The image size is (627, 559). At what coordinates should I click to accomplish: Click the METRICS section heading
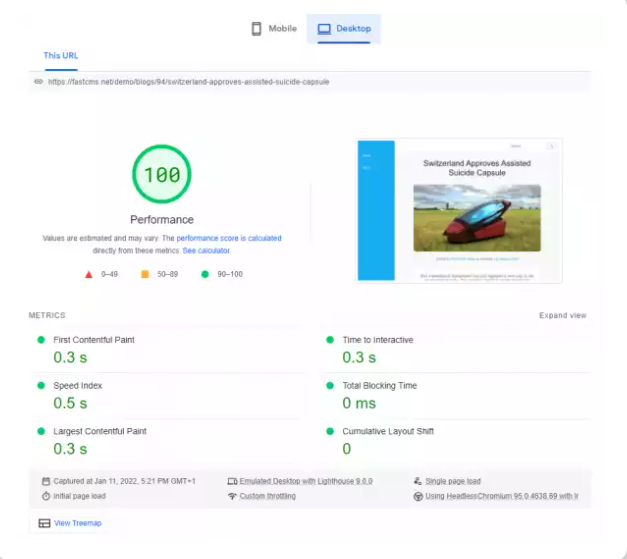point(47,315)
